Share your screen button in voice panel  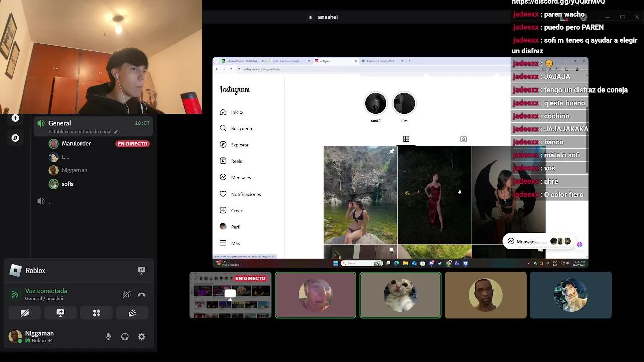(60, 313)
